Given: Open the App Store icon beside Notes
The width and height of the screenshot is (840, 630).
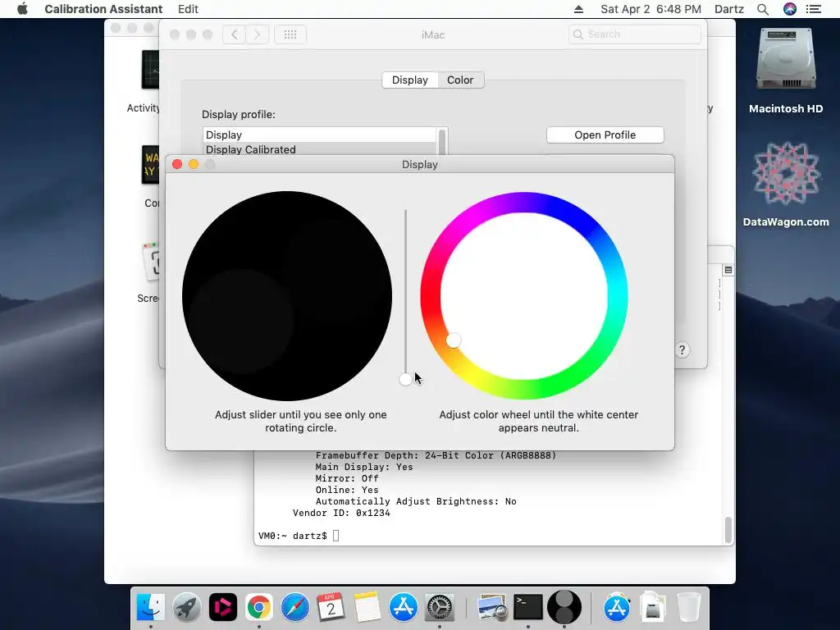Looking at the screenshot, I should pos(403,607).
